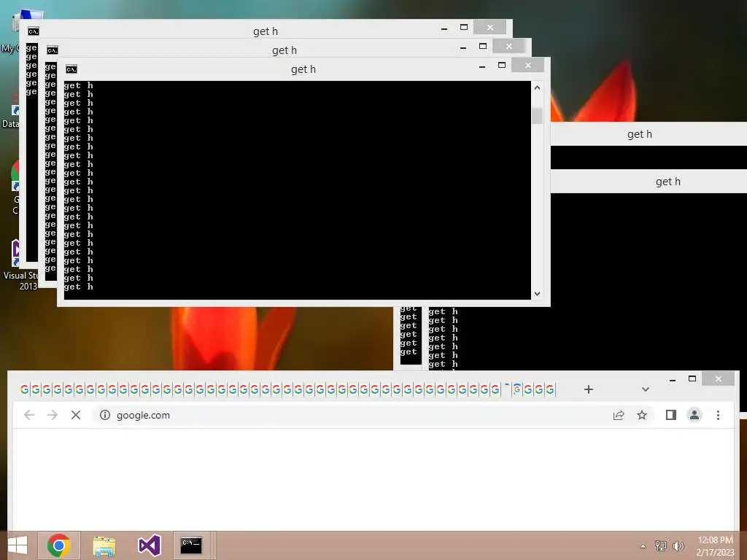Open Chrome's three-dot menu
The image size is (747, 560).
[718, 415]
